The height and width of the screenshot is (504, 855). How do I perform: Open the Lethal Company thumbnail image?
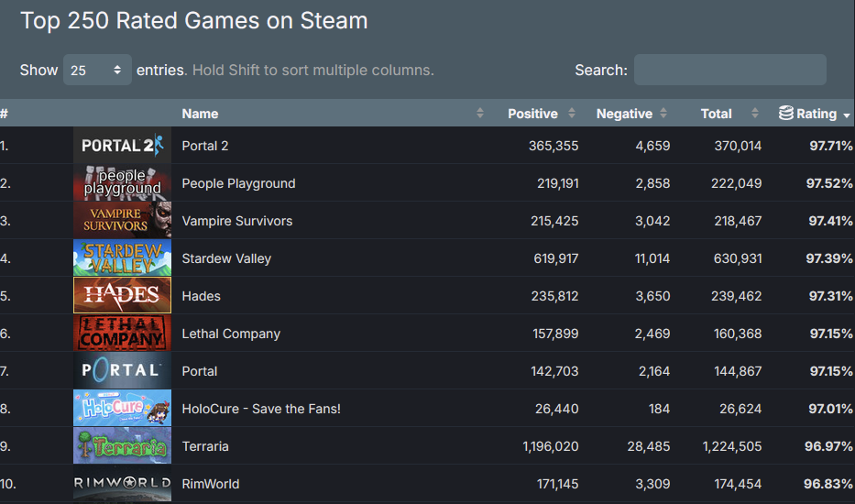point(122,334)
